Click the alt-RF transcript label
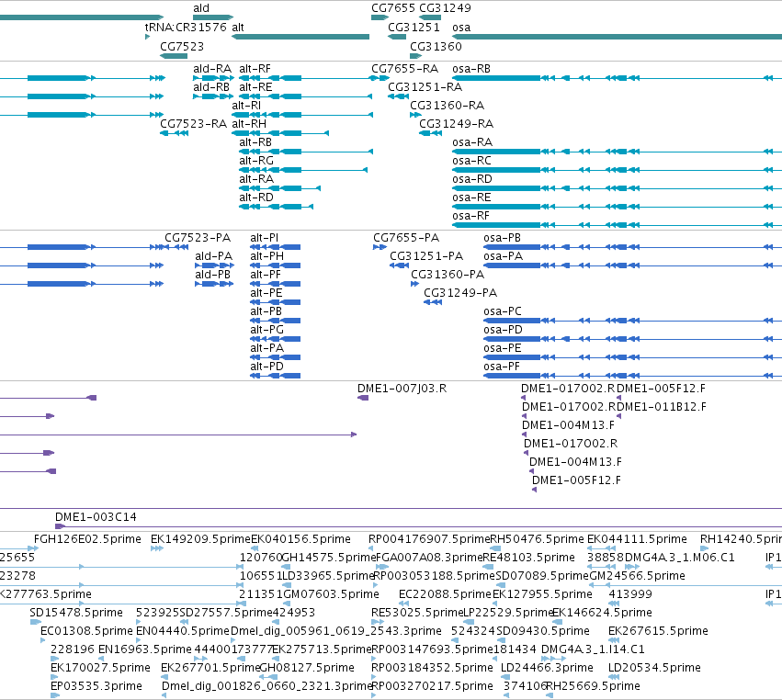 [255, 69]
